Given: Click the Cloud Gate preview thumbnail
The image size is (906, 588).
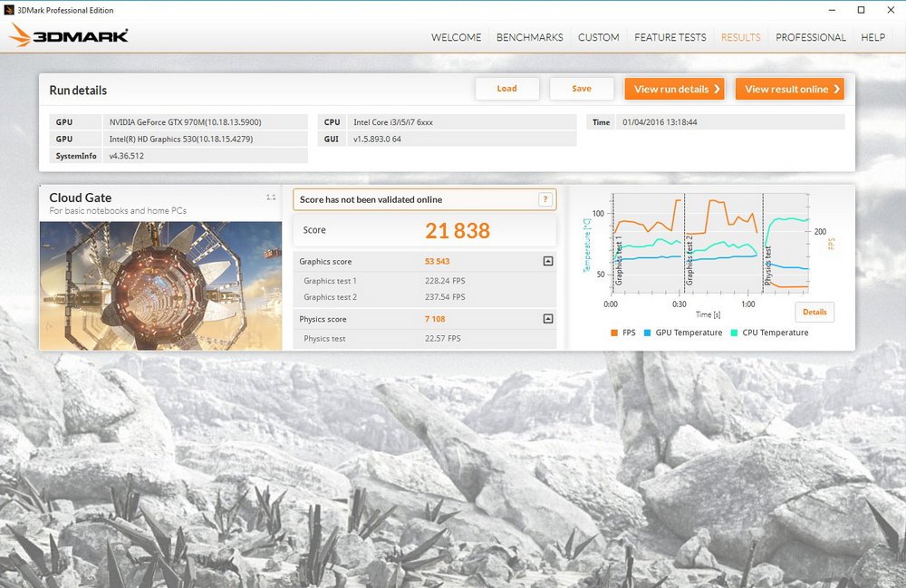Looking at the screenshot, I should pyautogui.click(x=160, y=285).
